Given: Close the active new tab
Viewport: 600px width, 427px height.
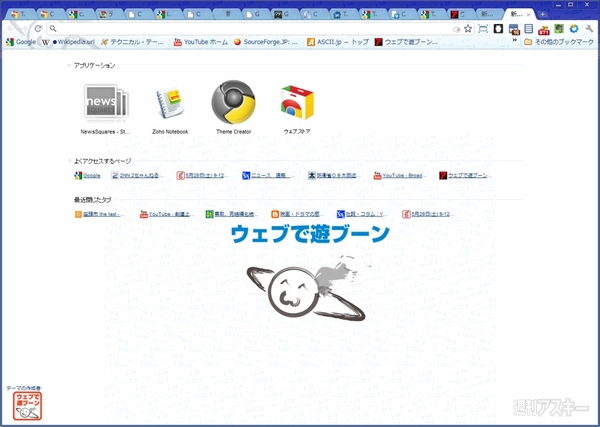Looking at the screenshot, I should click(529, 15).
